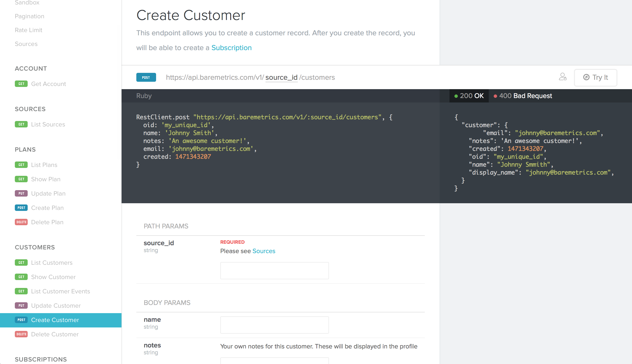Screen dimensions: 632x364
Task: Open Show Customer endpoint in sidebar
Action: coord(53,277)
